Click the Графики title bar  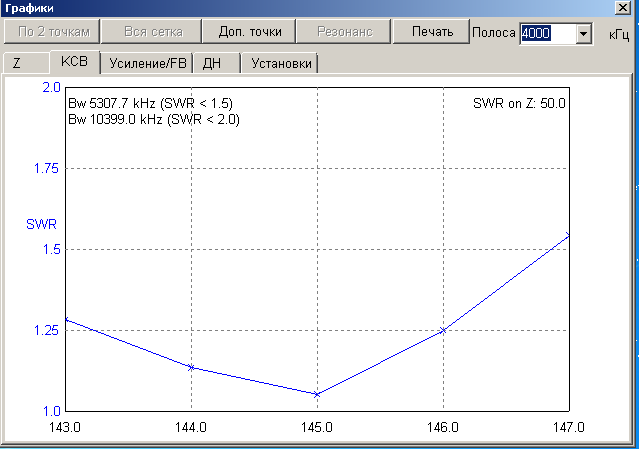pyautogui.click(x=300, y=8)
